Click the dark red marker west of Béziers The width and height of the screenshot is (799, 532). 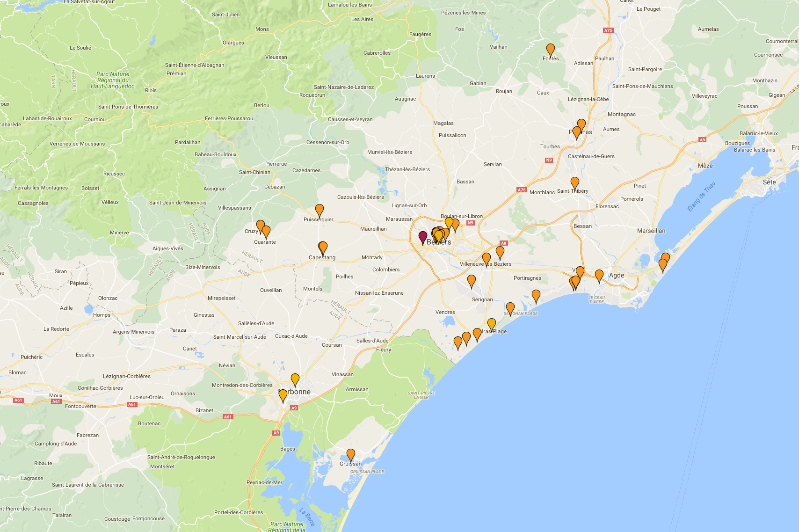click(422, 237)
